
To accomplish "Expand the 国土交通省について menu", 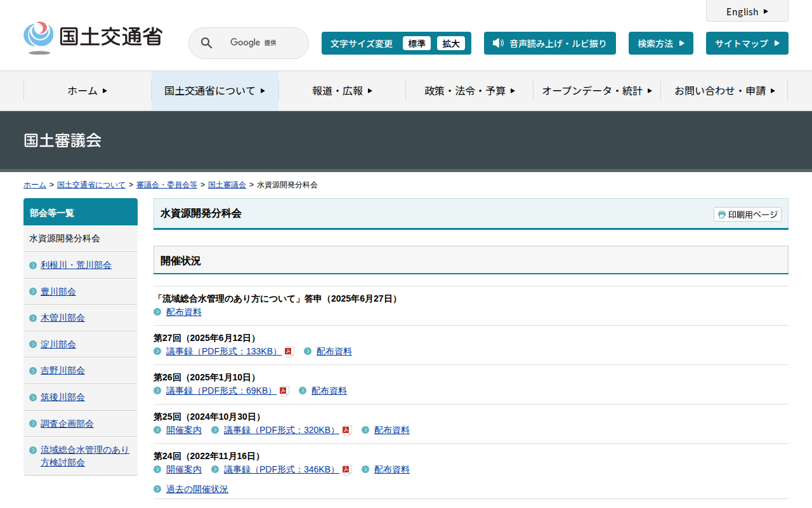I will [215, 91].
